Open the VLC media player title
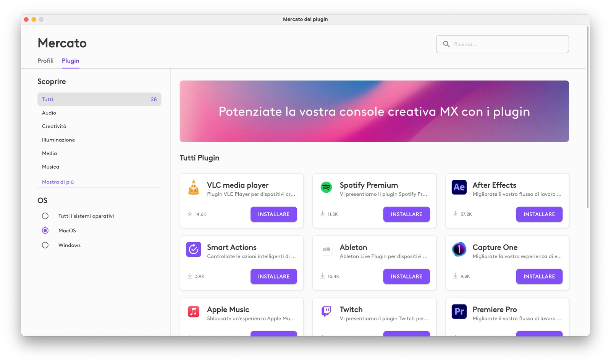 238,185
